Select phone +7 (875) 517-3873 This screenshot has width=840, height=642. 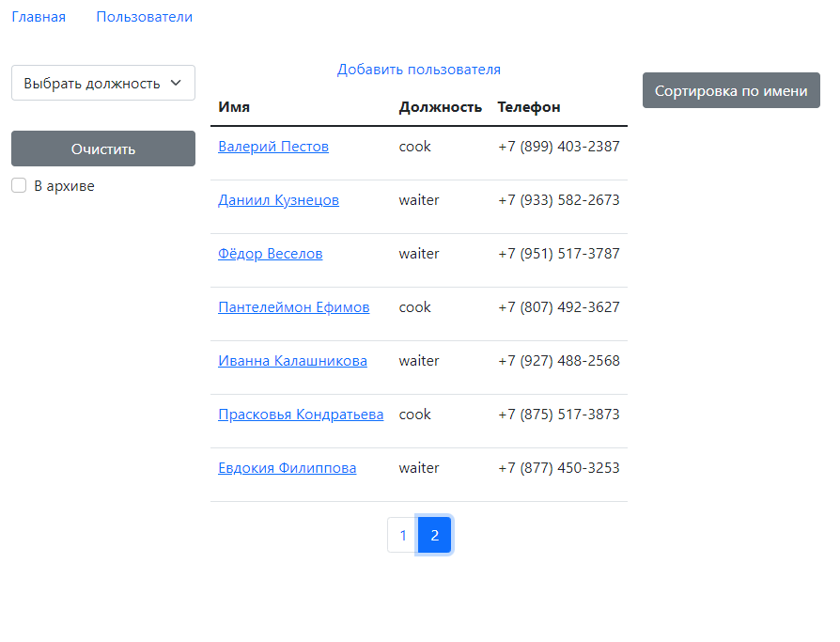559,415
